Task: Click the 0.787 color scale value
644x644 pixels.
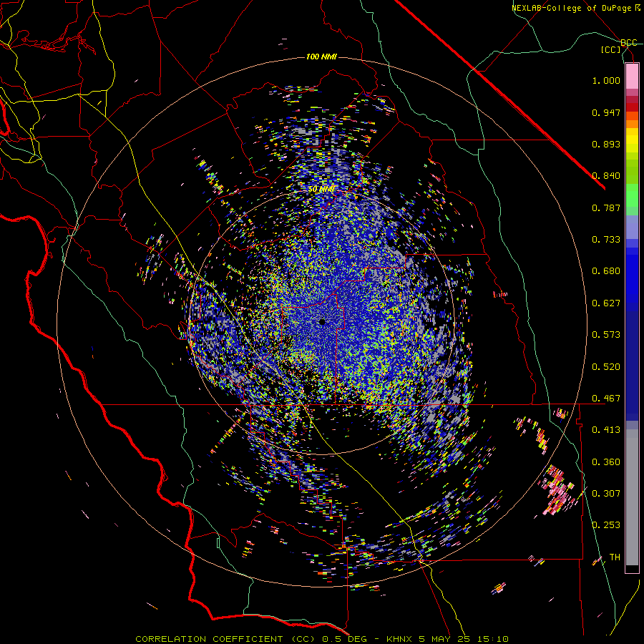Action: [x=606, y=208]
